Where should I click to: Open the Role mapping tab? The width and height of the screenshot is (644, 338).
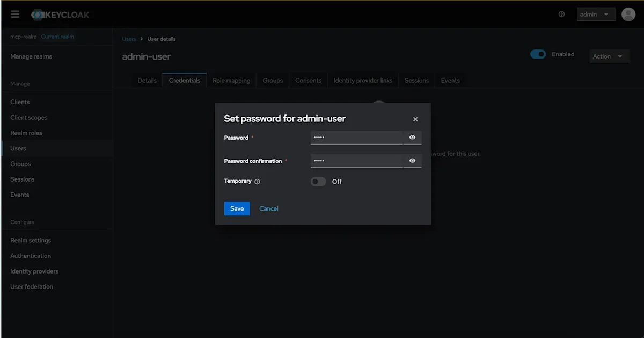231,81
